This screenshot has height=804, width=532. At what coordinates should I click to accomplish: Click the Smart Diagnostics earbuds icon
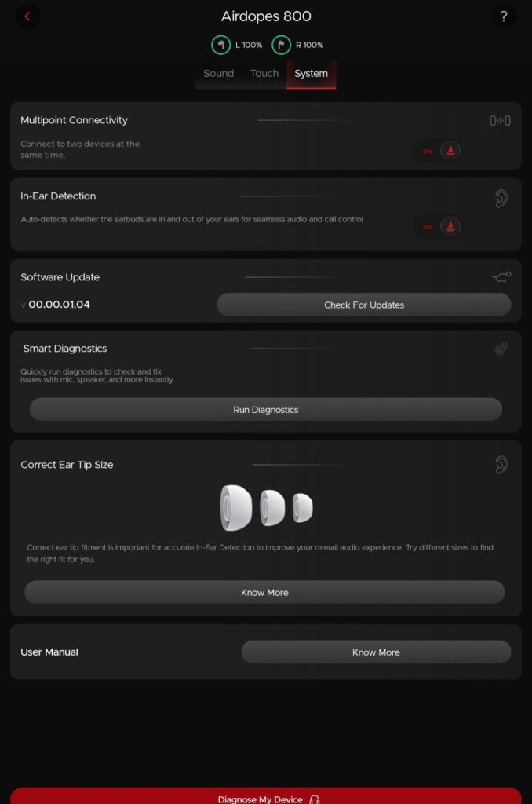(500, 348)
